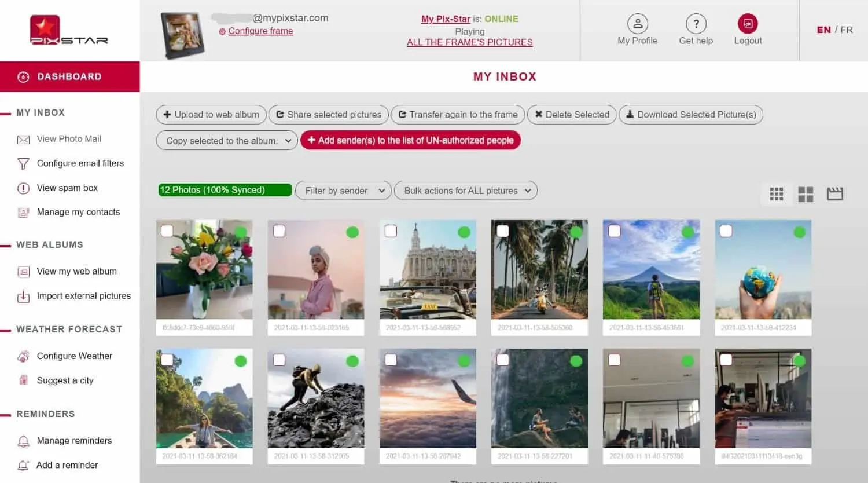Open Bulk actions for ALL pictures dropdown

466,191
